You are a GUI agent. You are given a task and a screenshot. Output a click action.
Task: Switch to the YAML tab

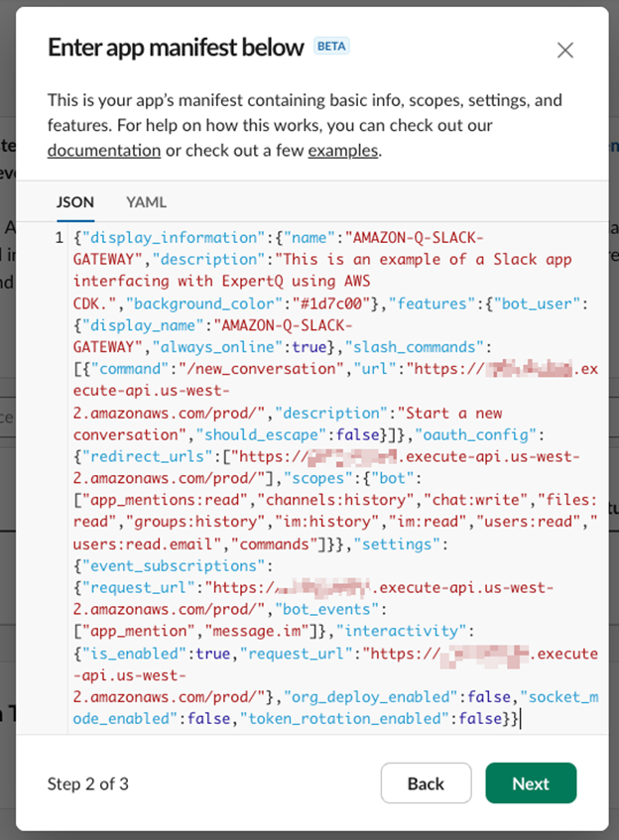pos(146,202)
